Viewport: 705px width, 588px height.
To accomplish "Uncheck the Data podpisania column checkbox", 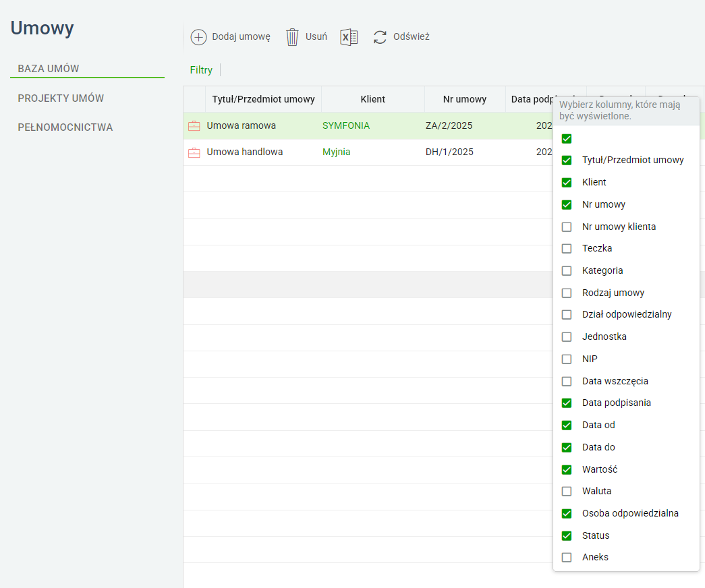I will (x=567, y=403).
